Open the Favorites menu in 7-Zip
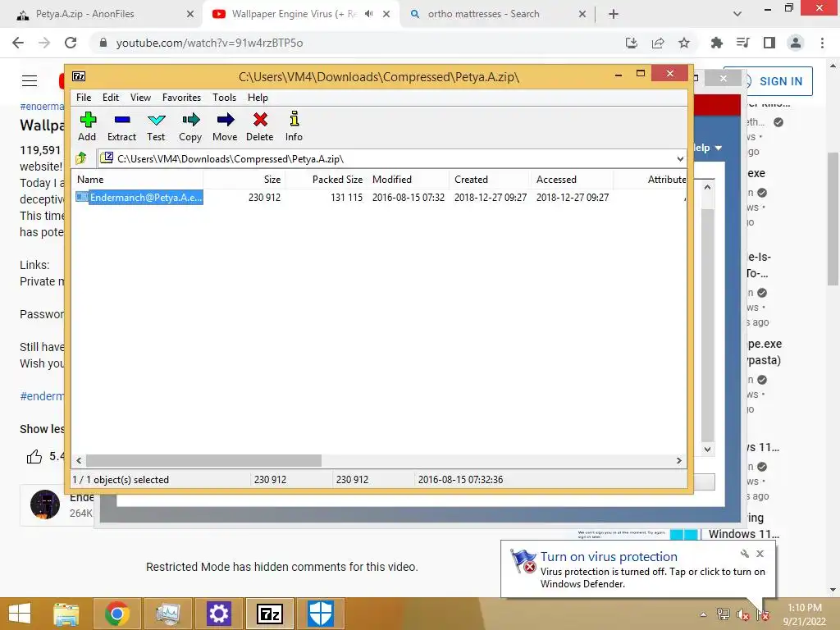840x630 pixels. click(x=181, y=98)
